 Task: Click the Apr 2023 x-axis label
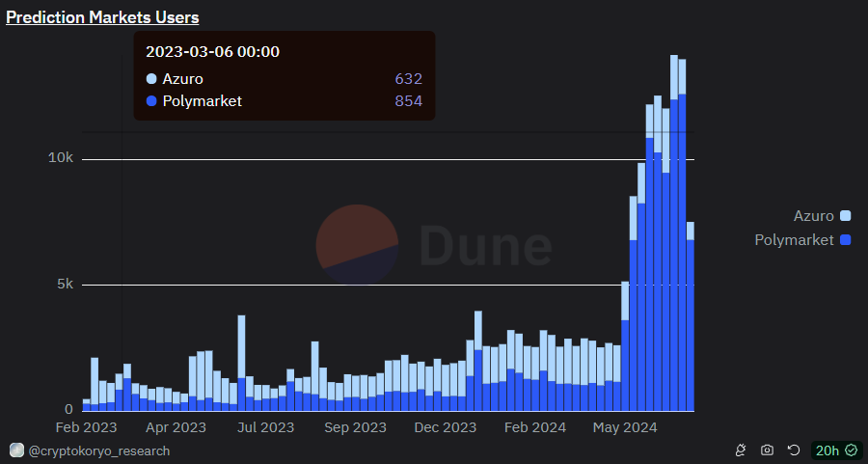pyautogui.click(x=176, y=427)
